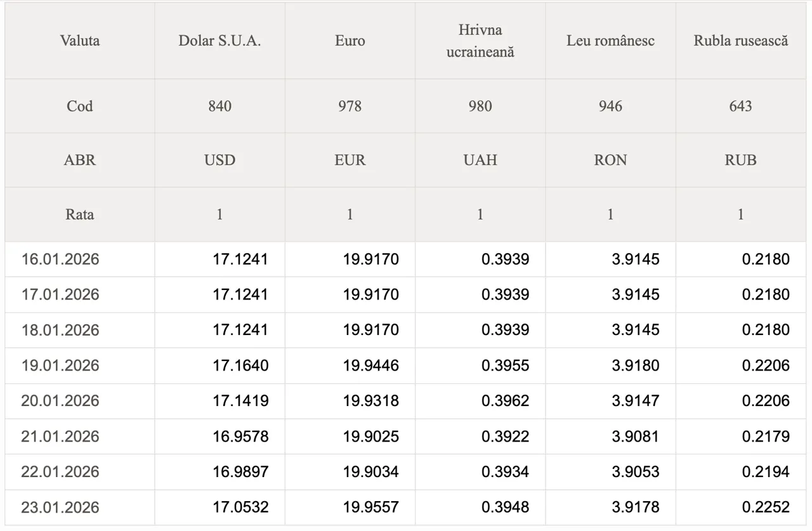Click UAH rate 0.3962
This screenshot has width=812, height=531.
pyautogui.click(x=505, y=401)
